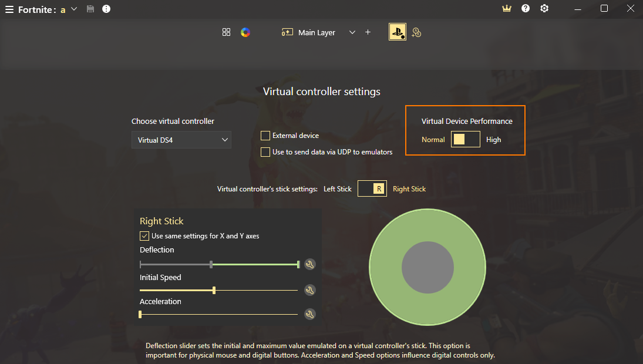The height and width of the screenshot is (364, 643).
Task: Uncheck Use same settings for X and Y axes
Action: (x=144, y=236)
